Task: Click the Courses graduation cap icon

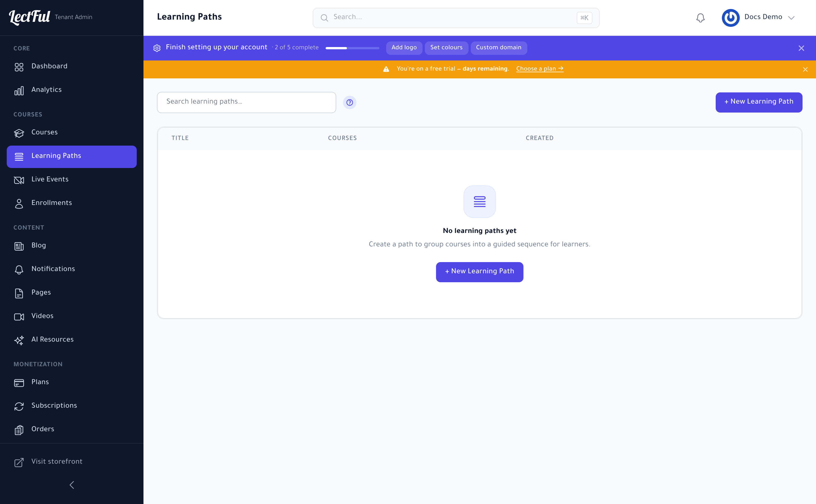Action: (19, 133)
